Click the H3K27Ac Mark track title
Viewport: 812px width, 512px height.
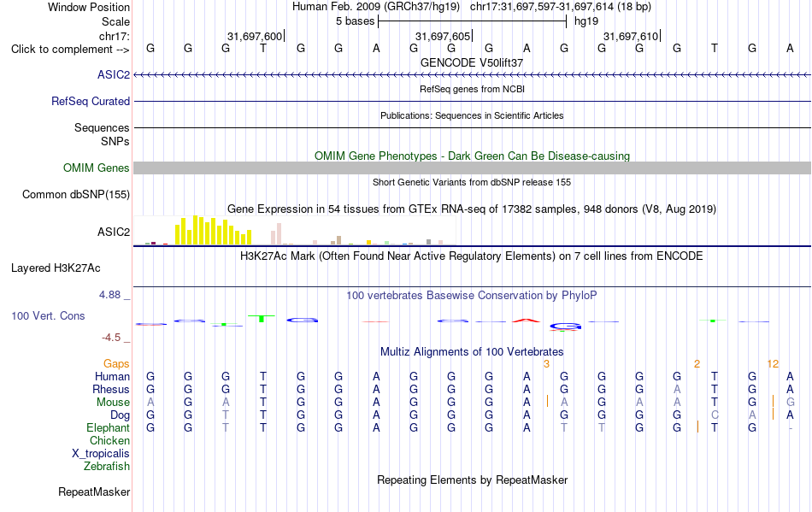click(472, 256)
